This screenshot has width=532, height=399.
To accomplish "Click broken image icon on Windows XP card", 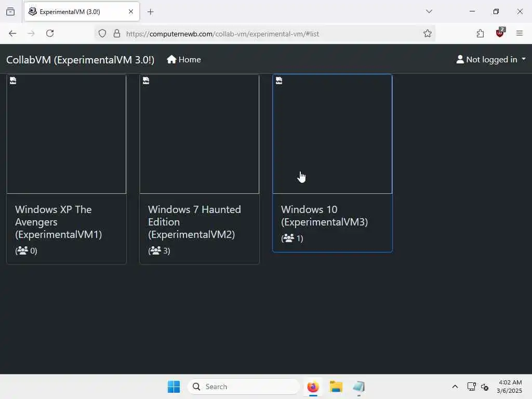I will [13, 81].
